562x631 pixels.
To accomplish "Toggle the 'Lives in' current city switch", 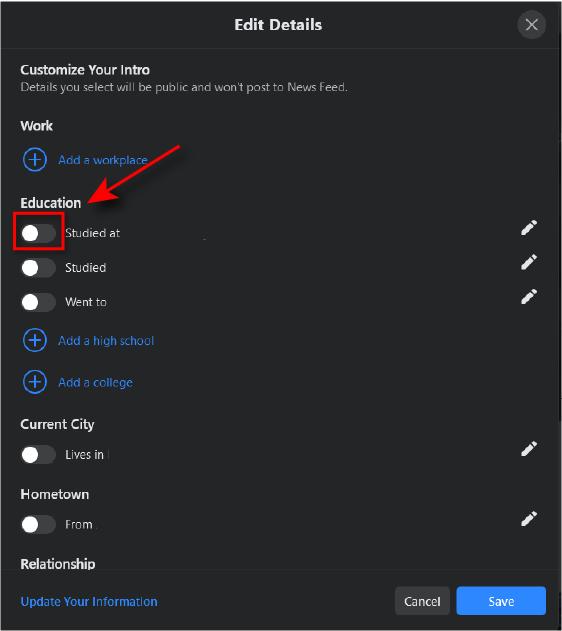I will coord(38,455).
